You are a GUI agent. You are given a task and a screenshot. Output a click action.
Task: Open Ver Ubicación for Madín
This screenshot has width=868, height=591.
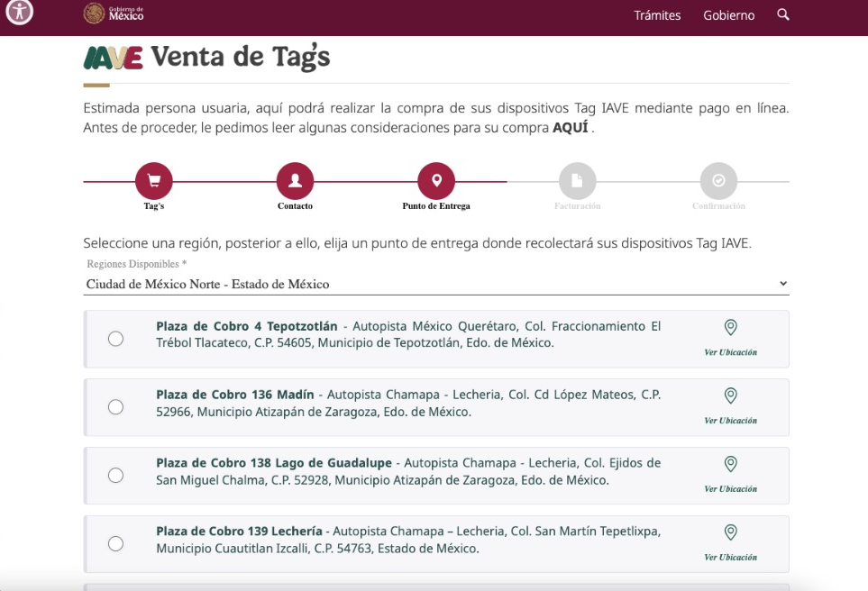pos(731,421)
